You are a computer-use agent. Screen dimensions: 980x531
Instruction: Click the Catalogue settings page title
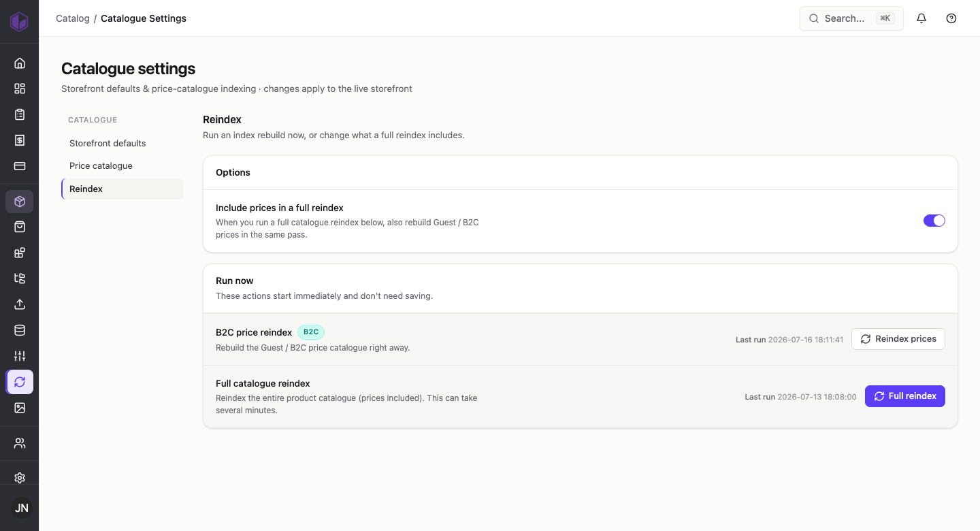[x=128, y=69]
